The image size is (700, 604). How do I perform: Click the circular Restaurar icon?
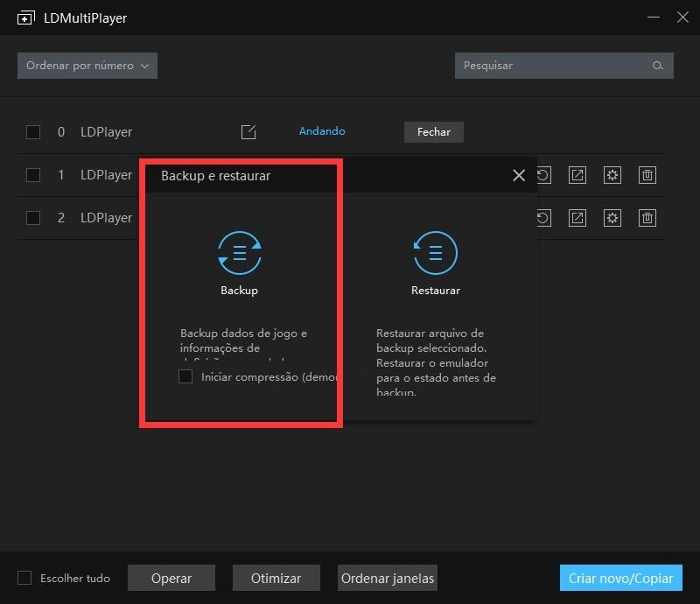(435, 252)
